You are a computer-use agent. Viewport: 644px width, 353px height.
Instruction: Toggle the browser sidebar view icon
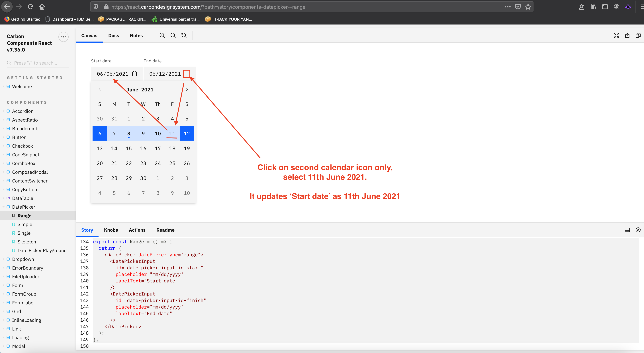point(605,7)
